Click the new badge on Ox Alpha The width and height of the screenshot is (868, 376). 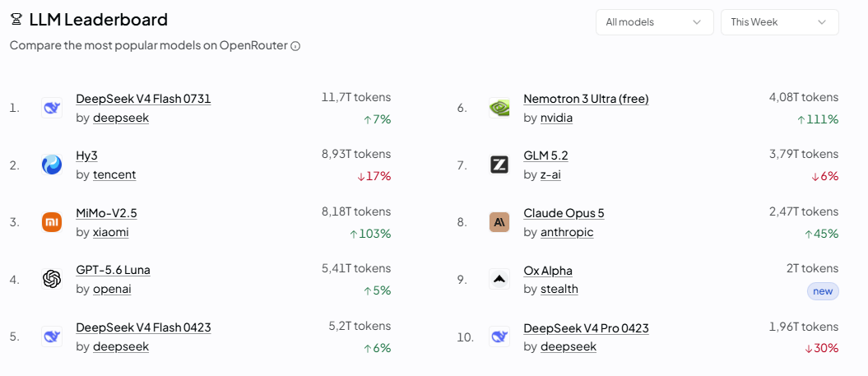click(x=823, y=291)
